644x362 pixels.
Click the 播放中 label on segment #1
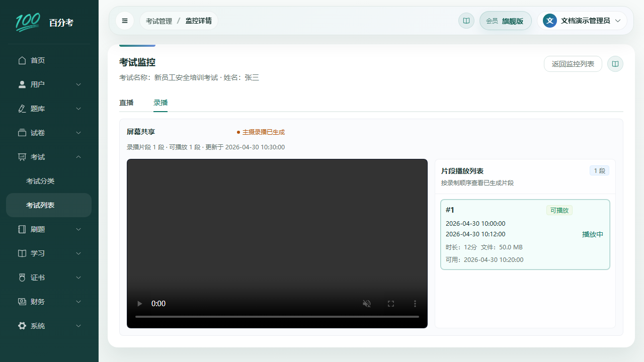click(593, 234)
